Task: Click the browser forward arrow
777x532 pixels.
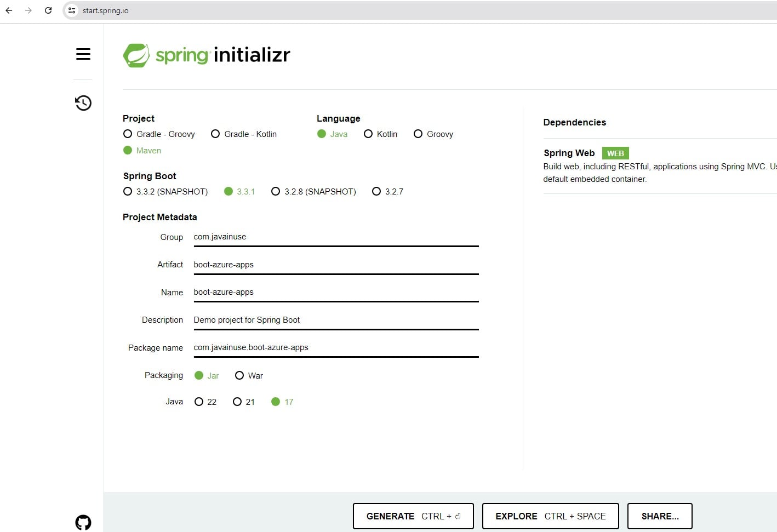Action: click(28, 10)
